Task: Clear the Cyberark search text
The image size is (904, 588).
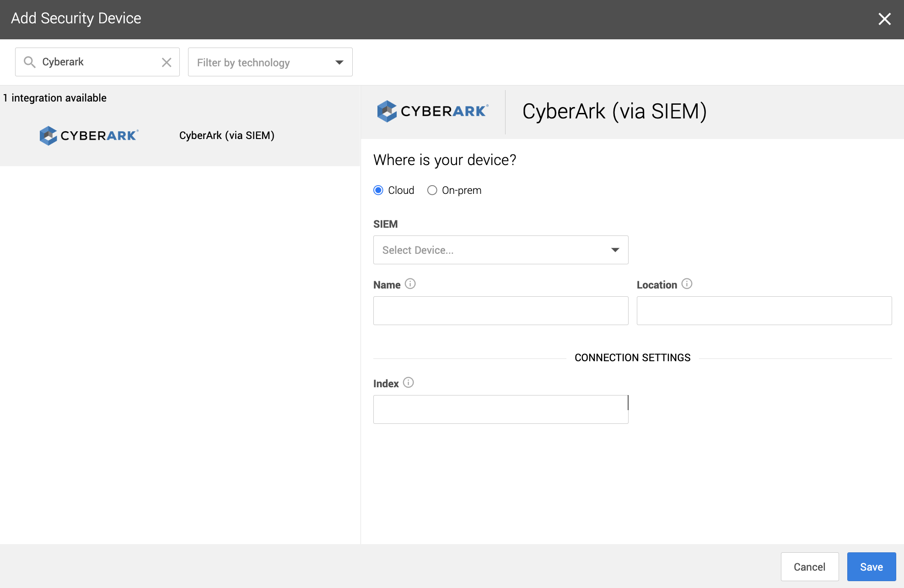Action: [x=167, y=62]
